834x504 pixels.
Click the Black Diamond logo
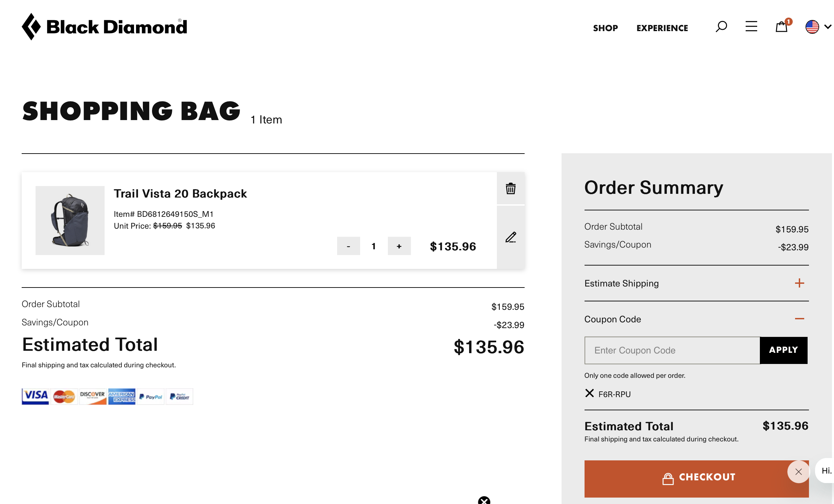pos(104,26)
